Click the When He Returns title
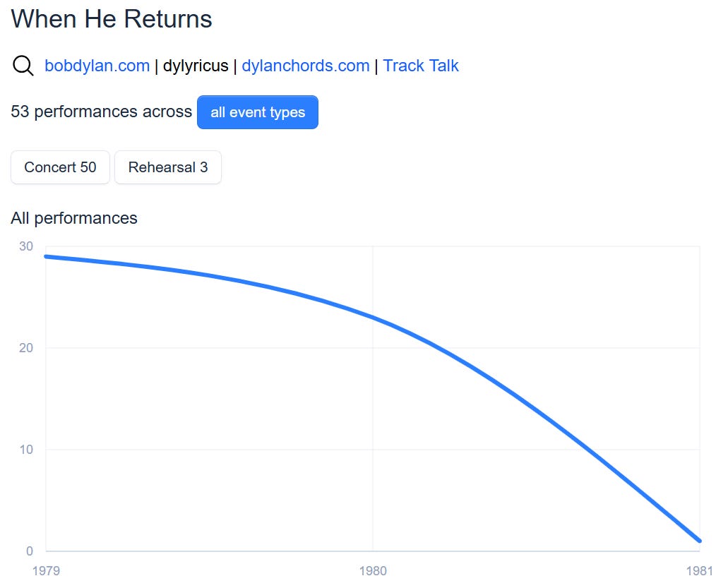Image resolution: width=728 pixels, height=588 pixels. pyautogui.click(x=112, y=19)
